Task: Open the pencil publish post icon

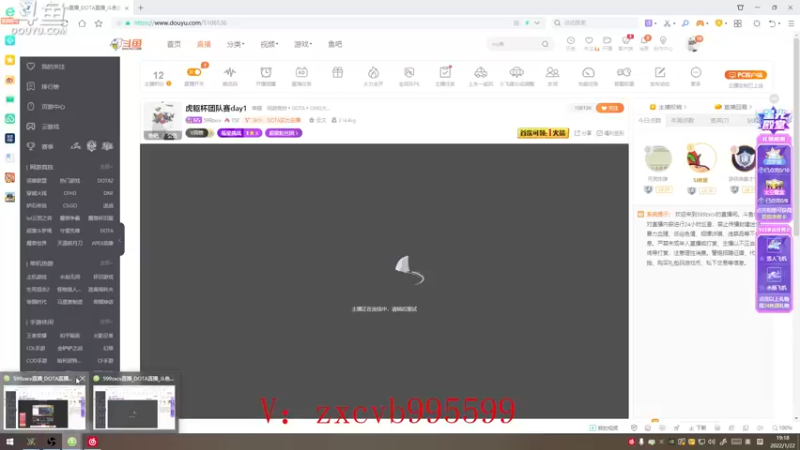Action: pyautogui.click(x=660, y=72)
